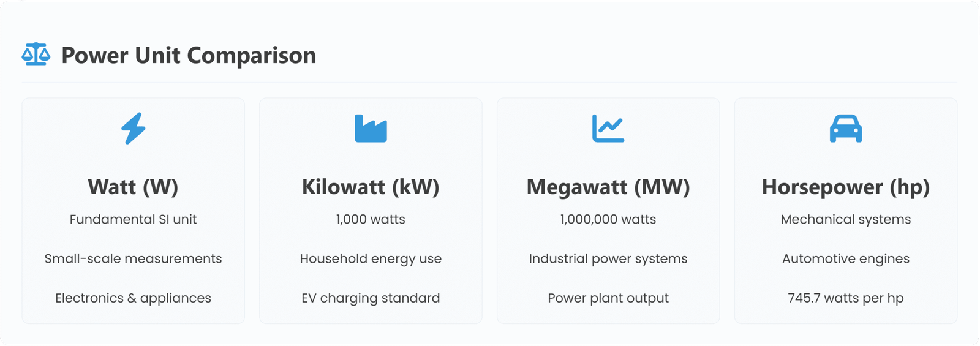
Task: Click the lightning bolt icon
Action: tap(133, 129)
